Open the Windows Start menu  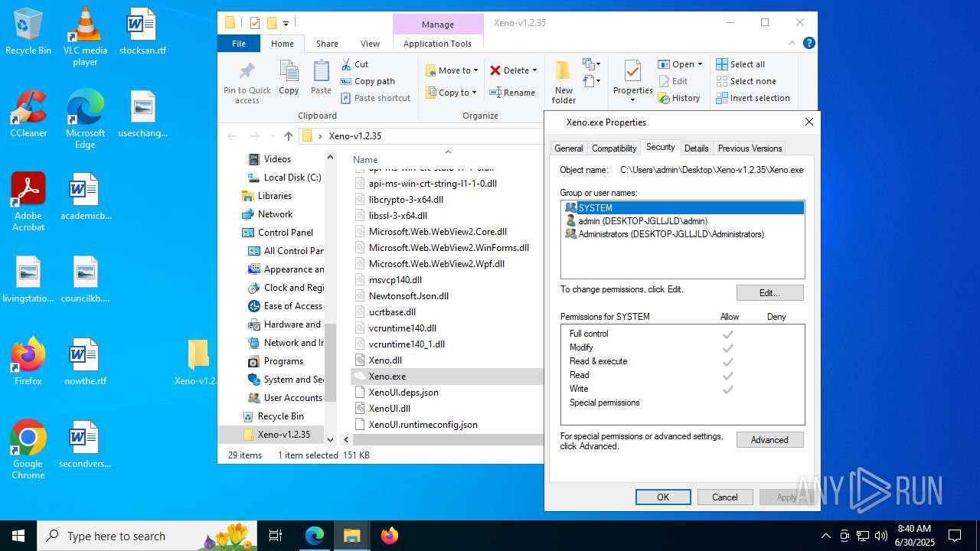(18, 536)
